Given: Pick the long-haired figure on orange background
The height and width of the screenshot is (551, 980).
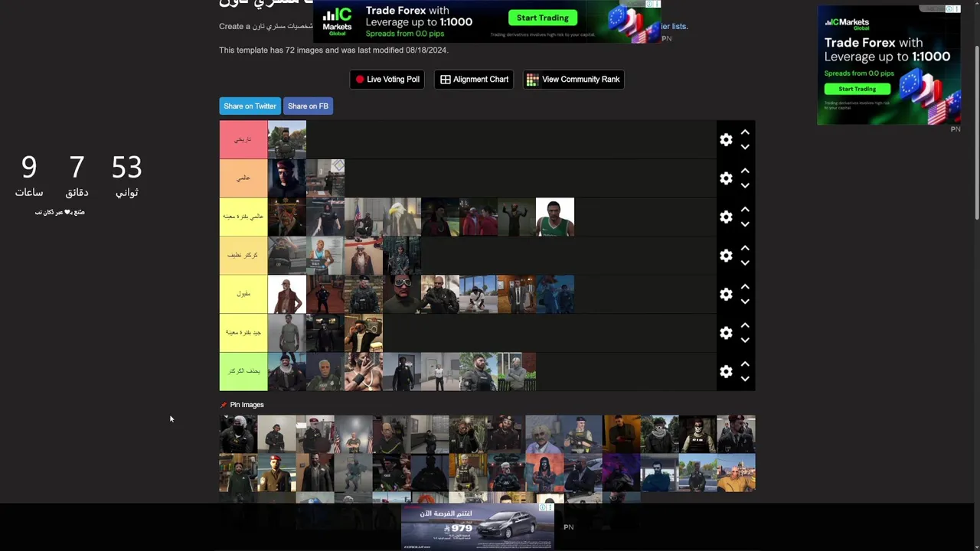Looking at the screenshot, I should pos(544,472).
